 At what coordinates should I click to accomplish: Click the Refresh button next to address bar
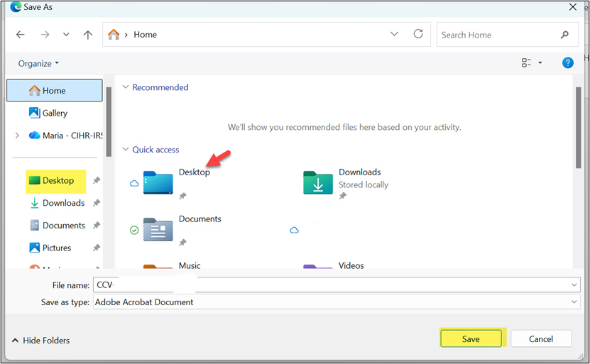click(418, 34)
